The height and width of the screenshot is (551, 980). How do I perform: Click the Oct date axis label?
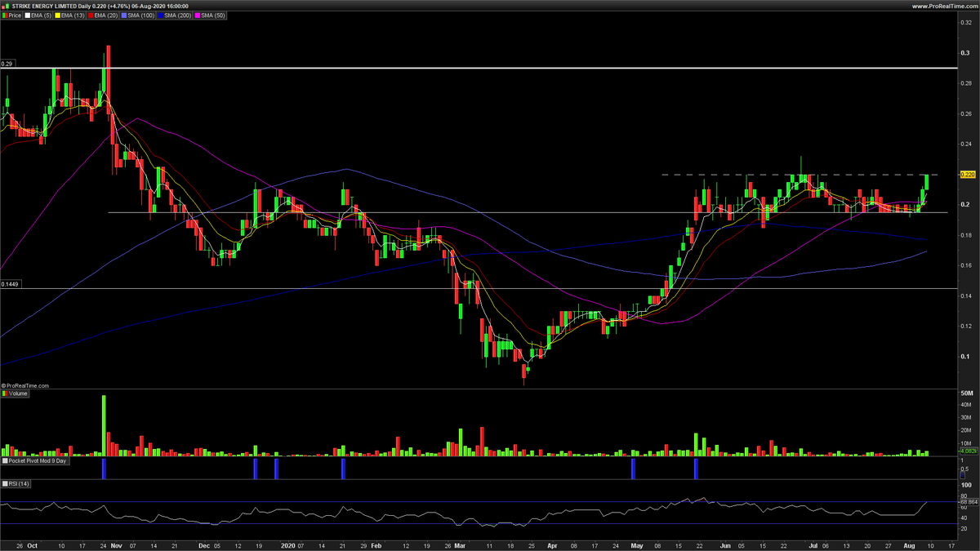point(33,544)
